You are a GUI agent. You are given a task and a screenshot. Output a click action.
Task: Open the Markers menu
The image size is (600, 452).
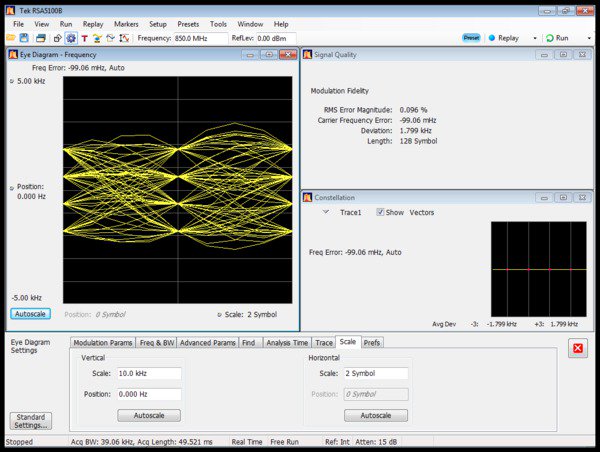point(126,23)
